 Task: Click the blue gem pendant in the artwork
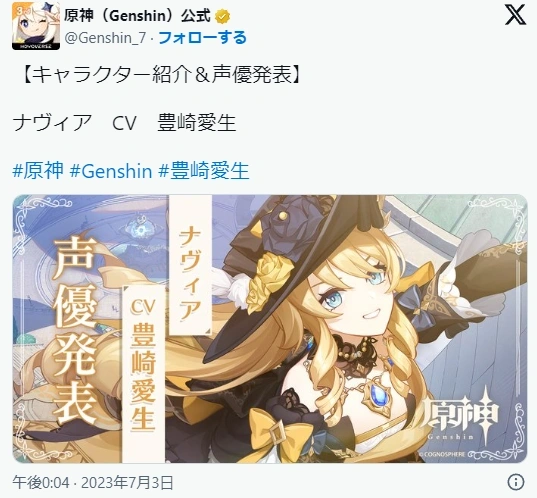(379, 396)
